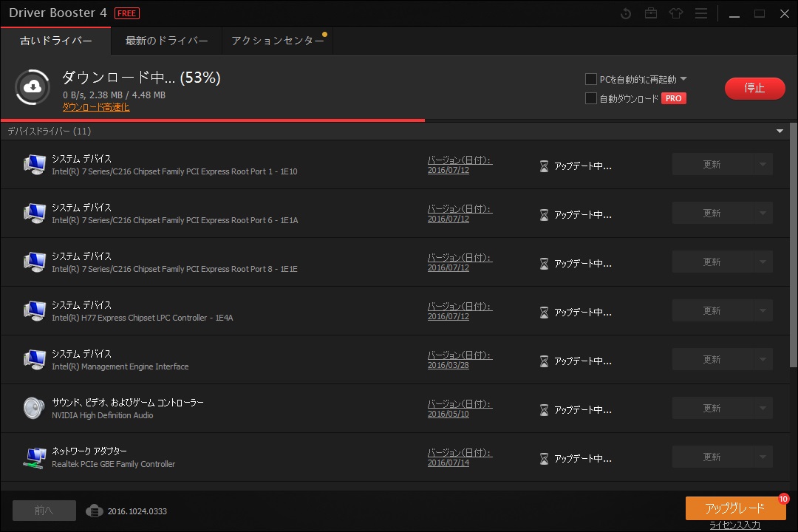Viewport: 798px width, 532px height.
Task: Open version date link 2016/07/14
Action: coord(449,463)
